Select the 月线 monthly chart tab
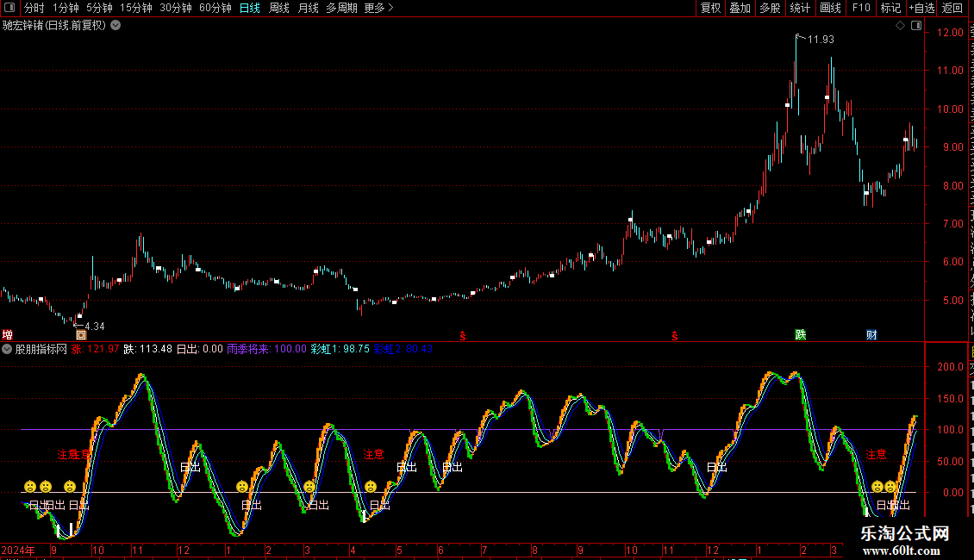This screenshot has height=560, width=974. [x=308, y=8]
